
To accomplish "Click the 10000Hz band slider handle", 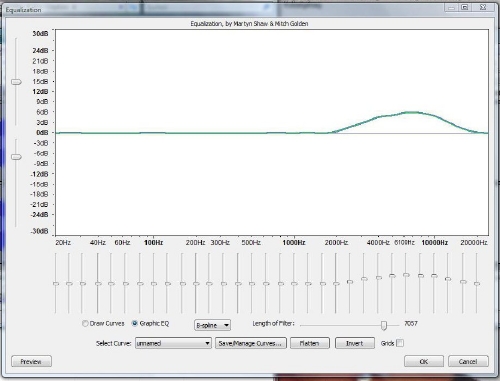I will click(434, 276).
